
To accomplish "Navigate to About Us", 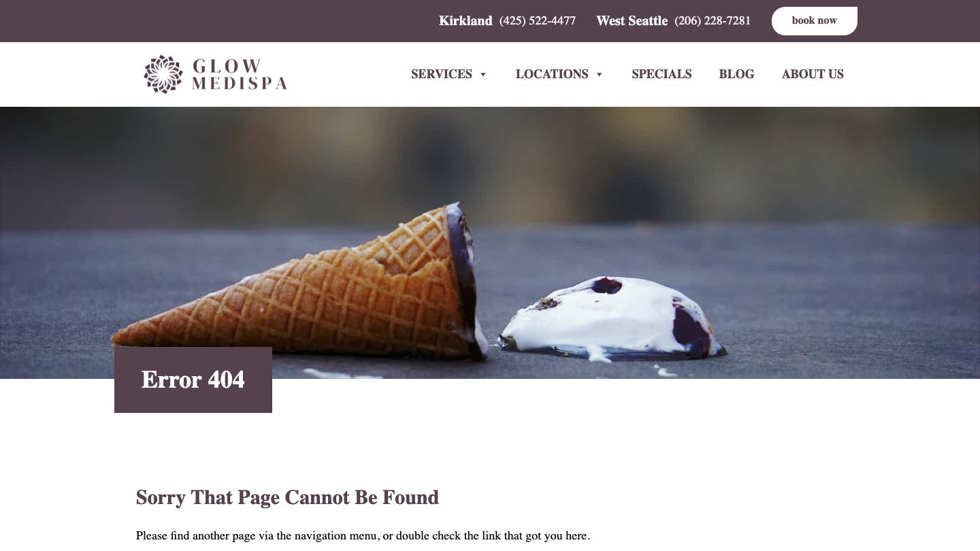I will tap(813, 74).
